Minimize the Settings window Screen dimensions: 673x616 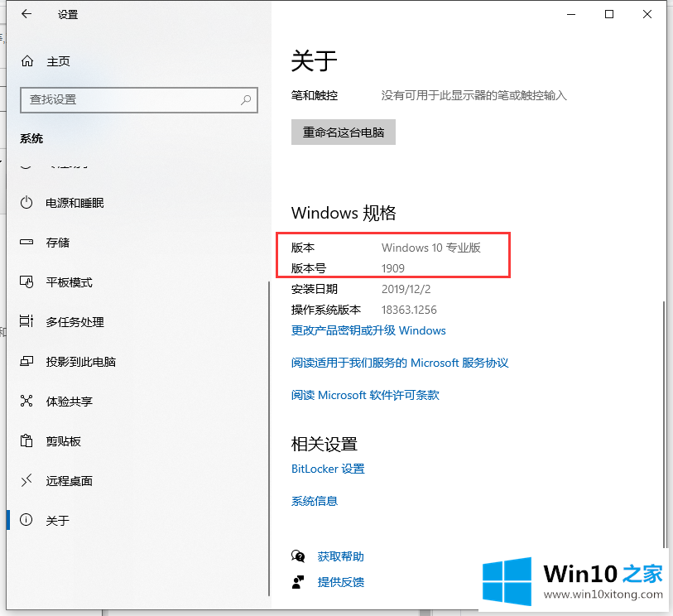click(571, 14)
